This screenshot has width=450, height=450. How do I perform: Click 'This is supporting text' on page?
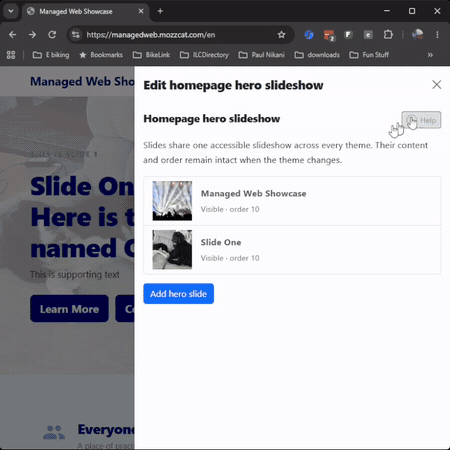(75, 275)
